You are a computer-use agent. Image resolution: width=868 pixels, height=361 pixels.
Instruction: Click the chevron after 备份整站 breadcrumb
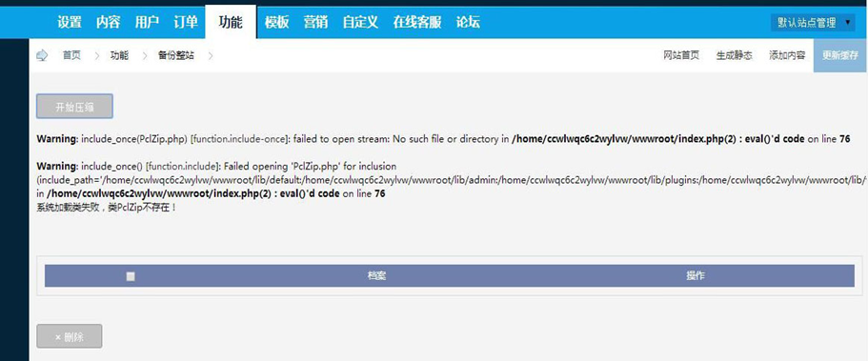[x=211, y=55]
